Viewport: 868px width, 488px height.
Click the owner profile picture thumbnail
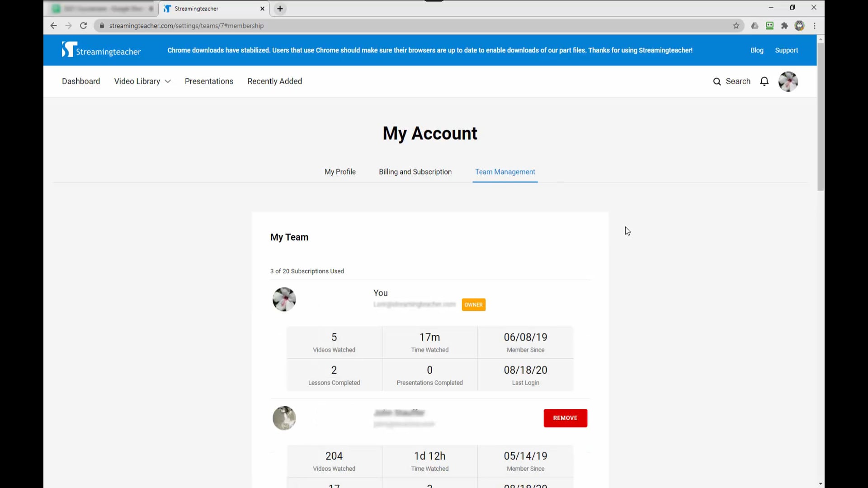click(x=284, y=299)
